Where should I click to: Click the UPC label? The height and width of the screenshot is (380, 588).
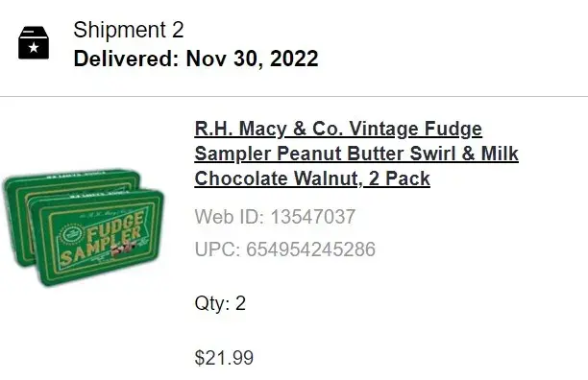pos(217,249)
